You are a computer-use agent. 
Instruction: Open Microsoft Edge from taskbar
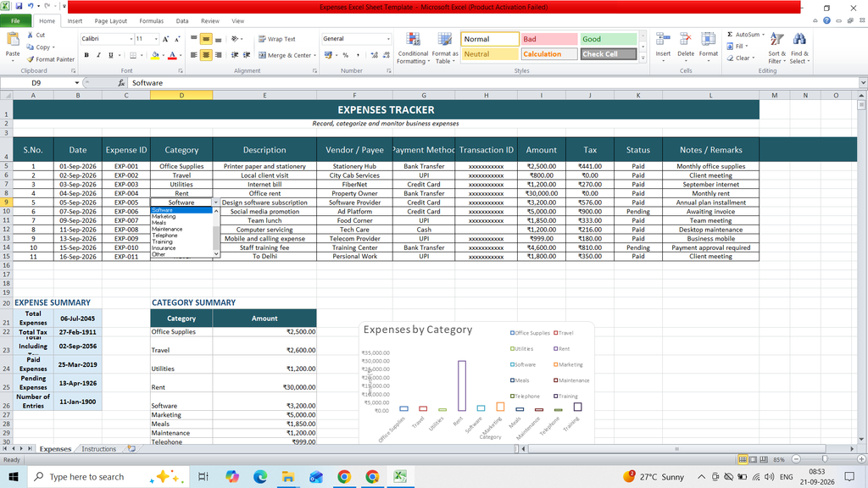pyautogui.click(x=259, y=476)
